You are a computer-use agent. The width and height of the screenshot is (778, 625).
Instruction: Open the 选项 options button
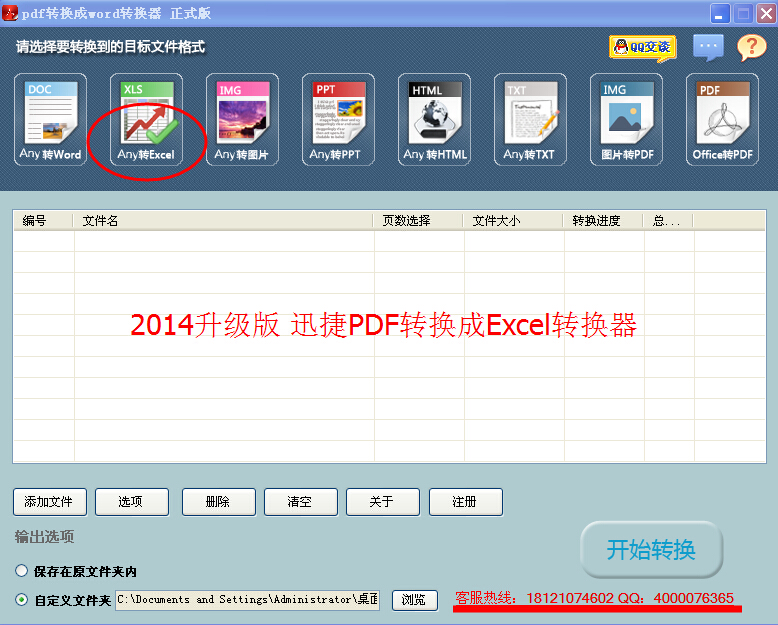click(131, 502)
